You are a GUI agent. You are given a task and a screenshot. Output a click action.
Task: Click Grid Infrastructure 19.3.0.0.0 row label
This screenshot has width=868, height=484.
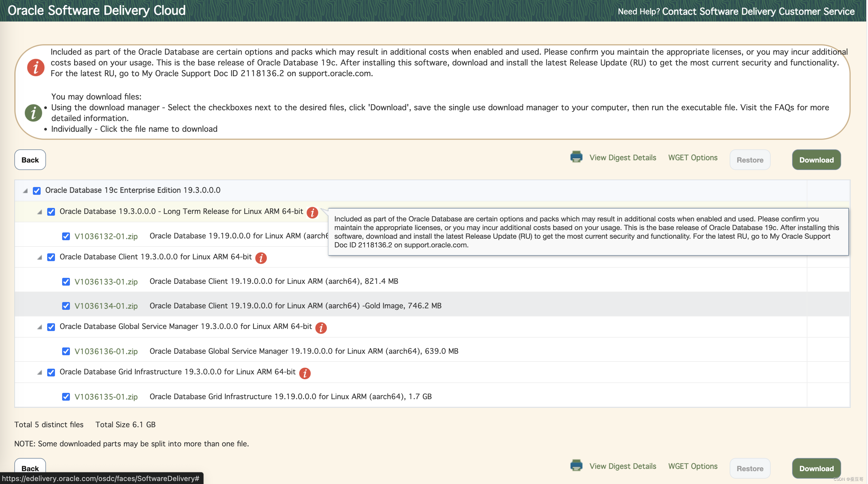coord(178,372)
